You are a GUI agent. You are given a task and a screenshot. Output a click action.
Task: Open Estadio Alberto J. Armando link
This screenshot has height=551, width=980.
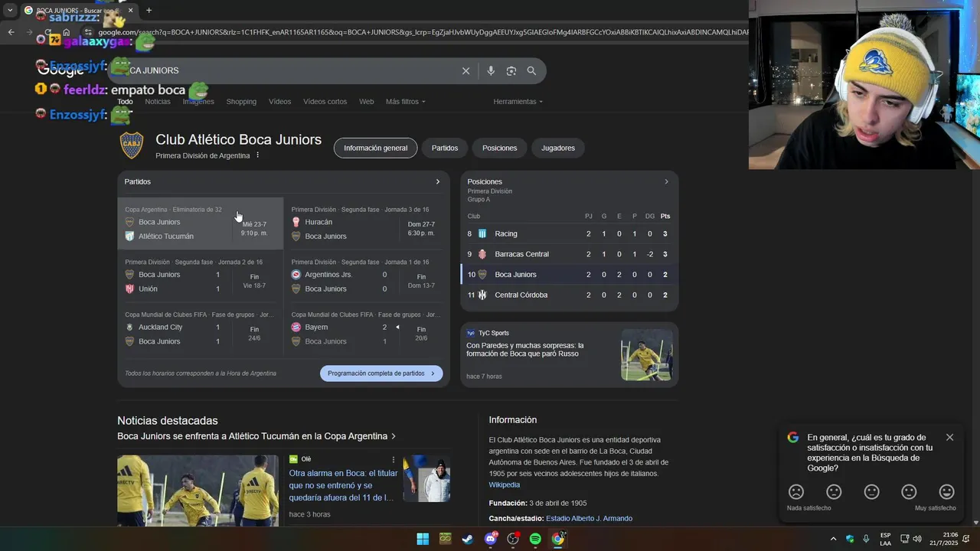click(x=589, y=518)
